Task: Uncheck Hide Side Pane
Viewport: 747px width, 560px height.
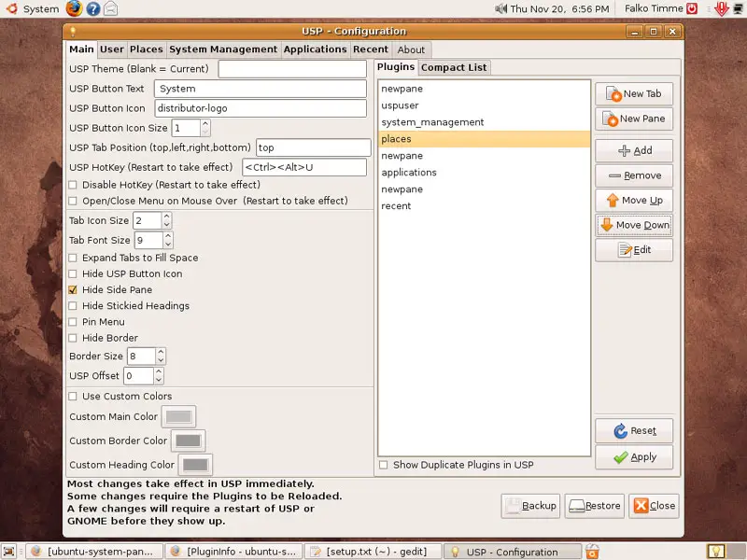Action: tap(73, 289)
